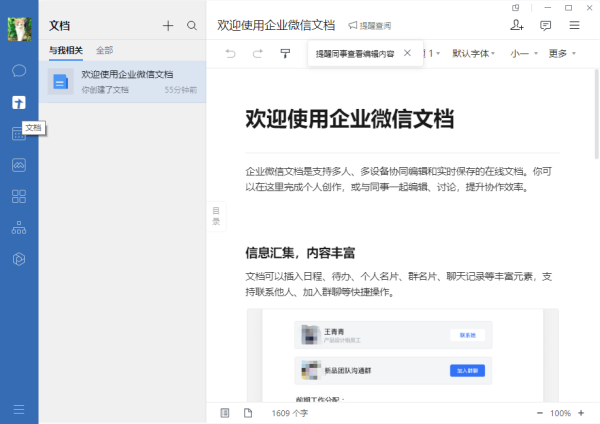Click the 加入群聊 button
The height and width of the screenshot is (424, 600).
tap(467, 370)
